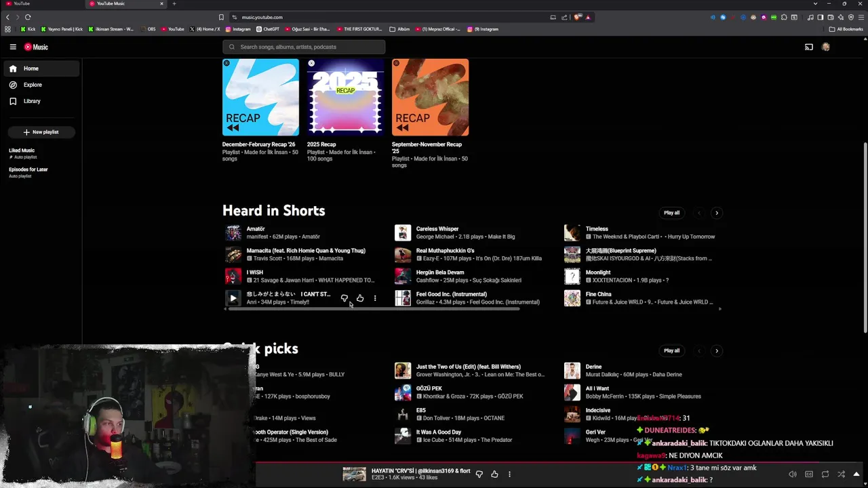Screen dimensions: 868x488
Task: Show next songs in Heard in Shorts
Action: click(717, 213)
